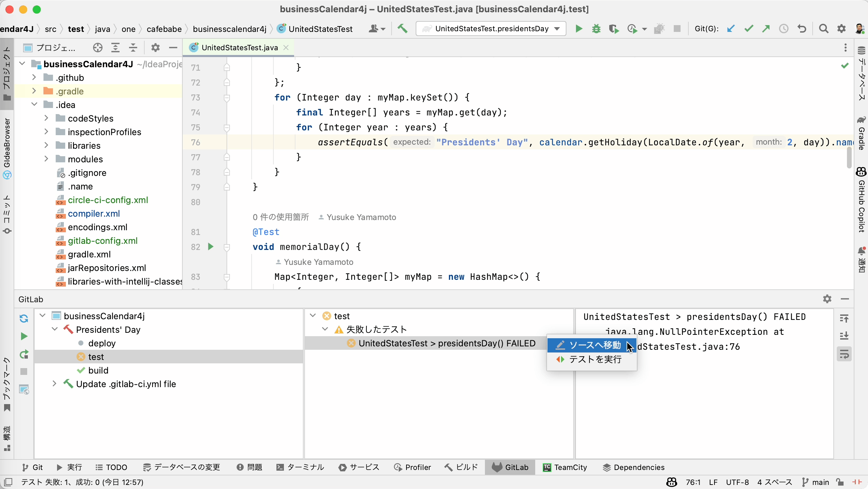Choose Jump to Source menu item

pos(592,345)
